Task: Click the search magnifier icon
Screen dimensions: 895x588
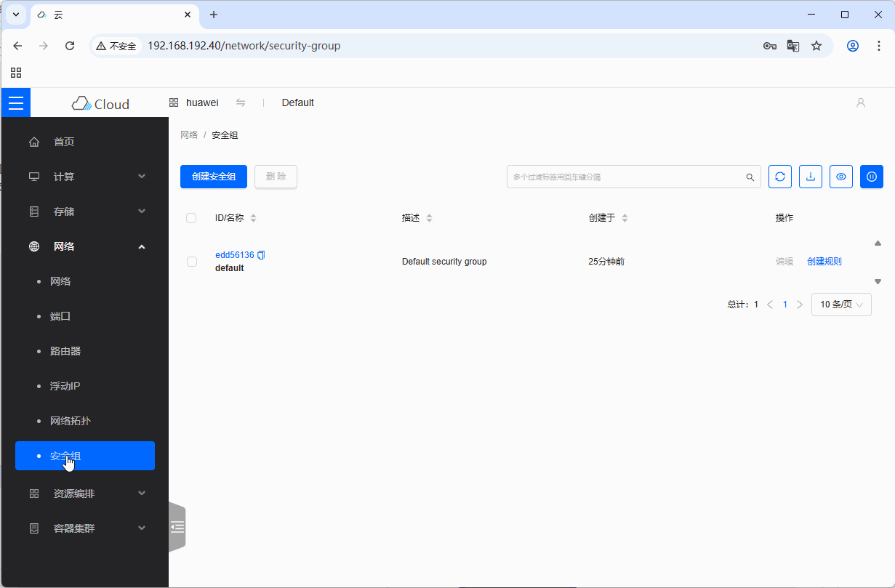Action: (x=750, y=177)
